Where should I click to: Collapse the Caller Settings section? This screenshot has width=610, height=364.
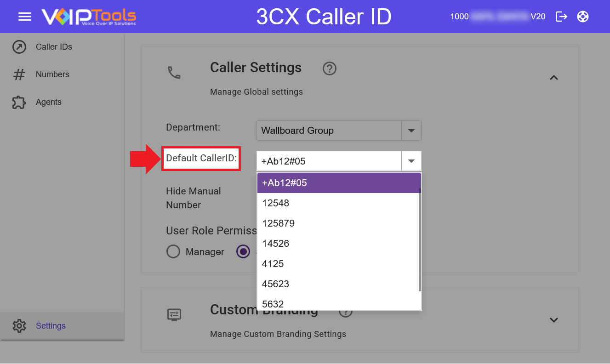(x=554, y=77)
